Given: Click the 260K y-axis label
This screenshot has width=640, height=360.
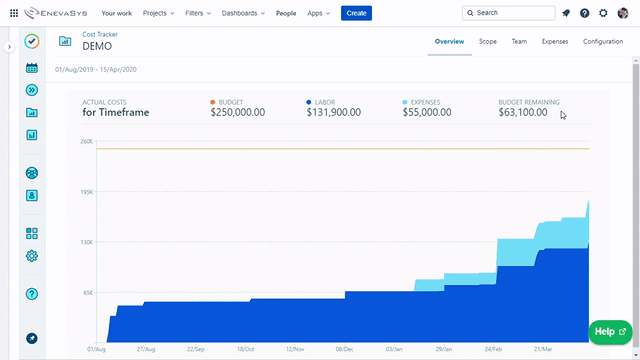Looking at the screenshot, I should [x=87, y=142].
